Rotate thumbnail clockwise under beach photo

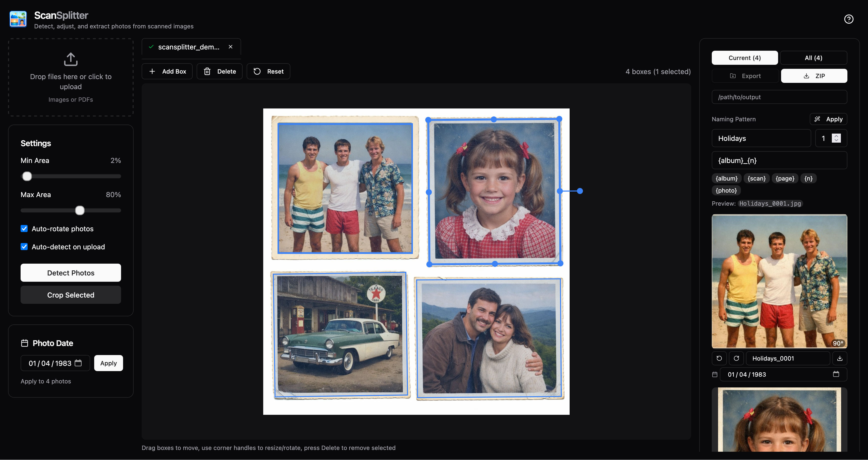click(736, 358)
